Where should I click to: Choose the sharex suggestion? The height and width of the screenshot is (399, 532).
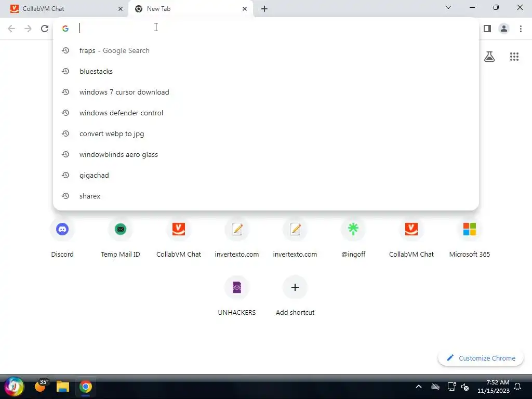click(266, 196)
